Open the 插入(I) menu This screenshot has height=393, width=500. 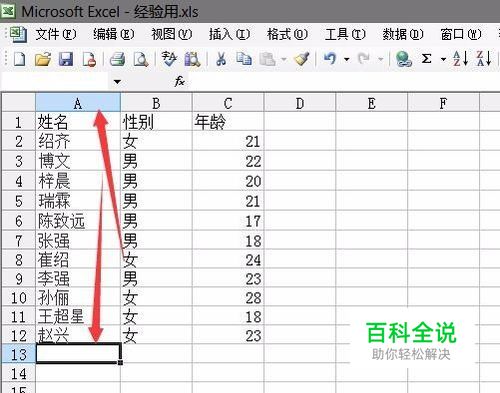click(x=229, y=34)
